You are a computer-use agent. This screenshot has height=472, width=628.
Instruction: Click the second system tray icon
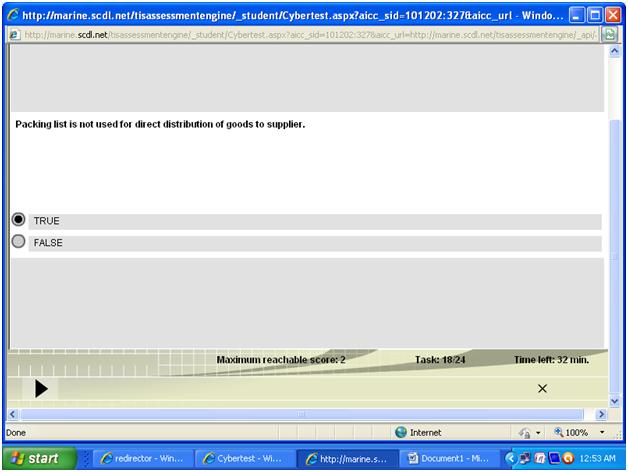(x=540, y=458)
